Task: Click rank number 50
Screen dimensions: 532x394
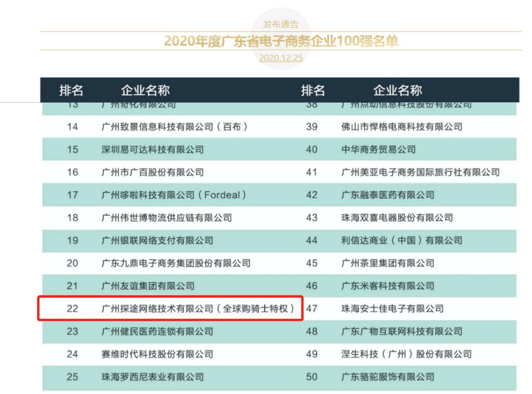Action: click(x=312, y=377)
